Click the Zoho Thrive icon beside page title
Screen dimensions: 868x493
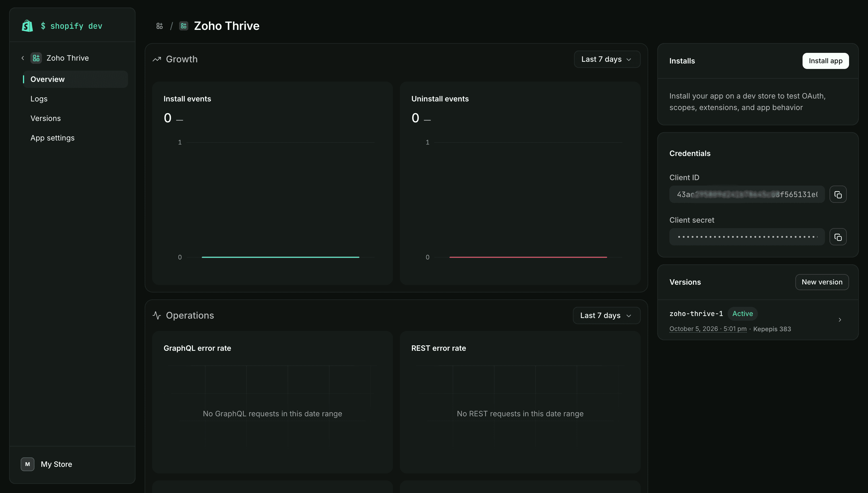pos(184,26)
